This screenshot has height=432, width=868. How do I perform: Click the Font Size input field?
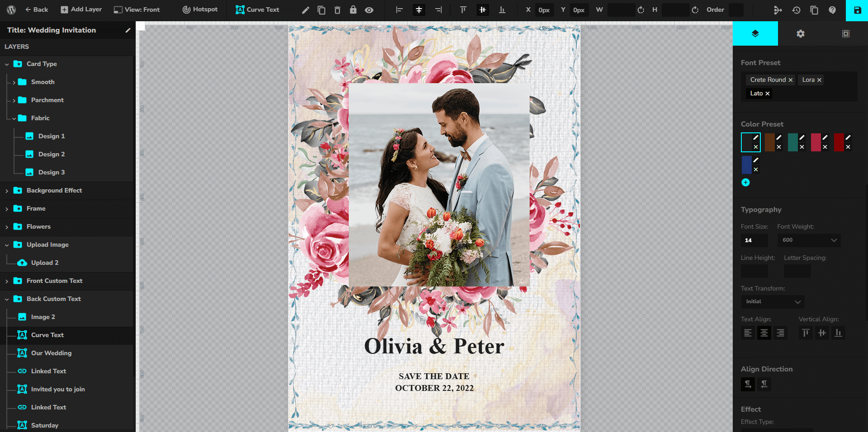754,240
